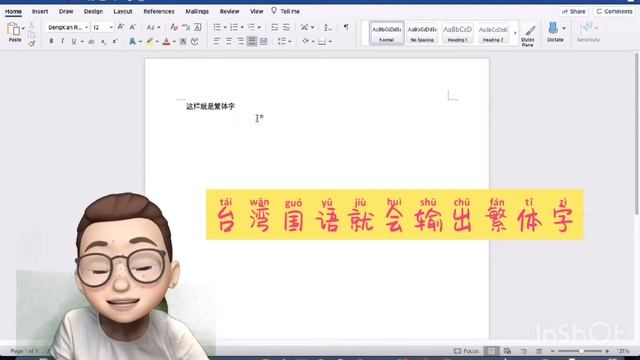Clear all formatting icon

point(174,27)
